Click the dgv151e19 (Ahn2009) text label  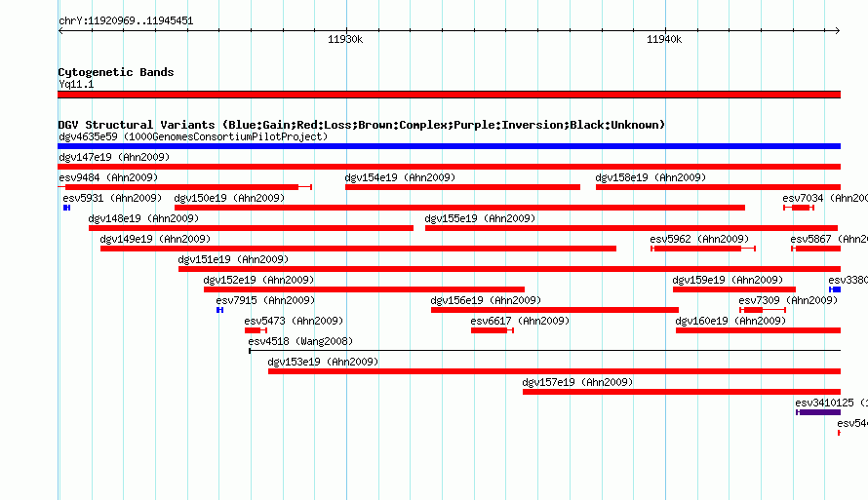click(x=233, y=259)
